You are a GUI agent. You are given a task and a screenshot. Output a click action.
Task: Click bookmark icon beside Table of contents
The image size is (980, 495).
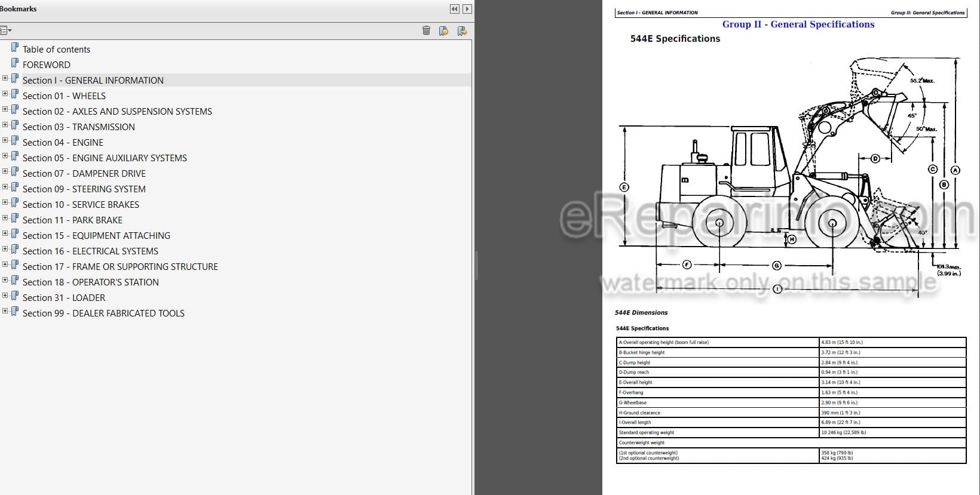[15, 48]
